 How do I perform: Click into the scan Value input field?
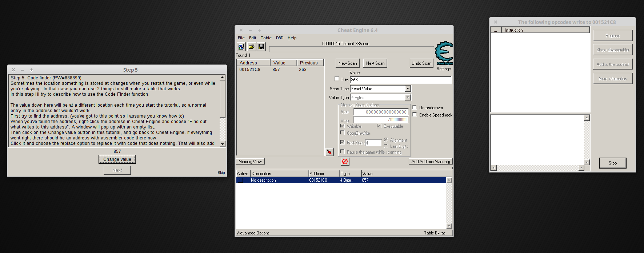400,79
